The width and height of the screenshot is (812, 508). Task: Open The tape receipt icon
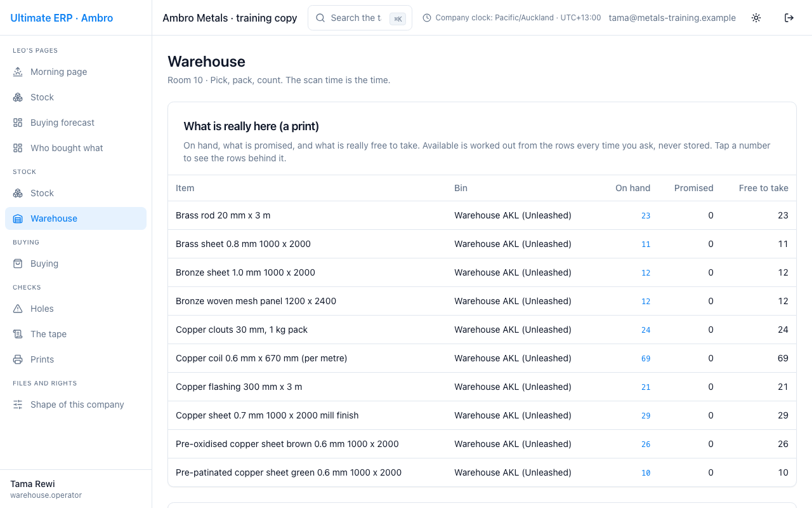(x=18, y=334)
